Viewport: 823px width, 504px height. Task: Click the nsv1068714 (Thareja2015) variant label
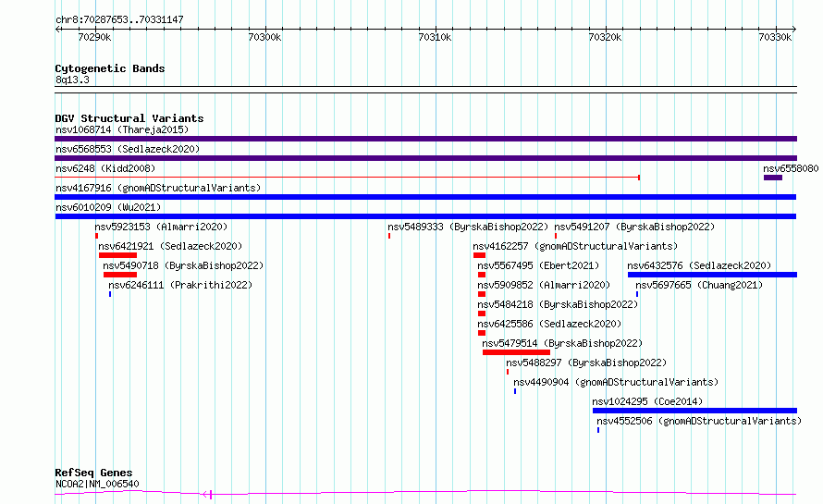(x=122, y=129)
